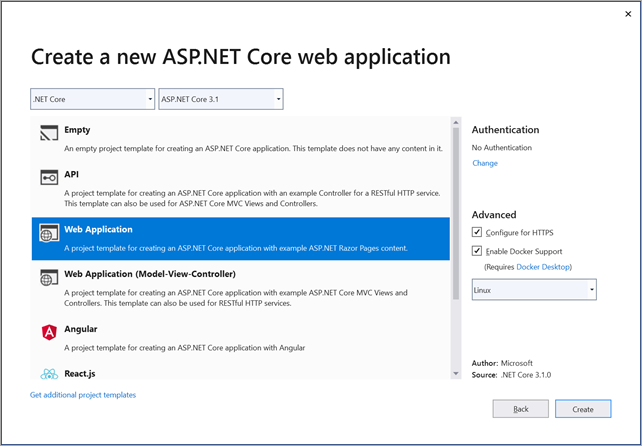The image size is (642, 446).
Task: Click the Model-View-Controller template icon
Action: tap(49, 277)
